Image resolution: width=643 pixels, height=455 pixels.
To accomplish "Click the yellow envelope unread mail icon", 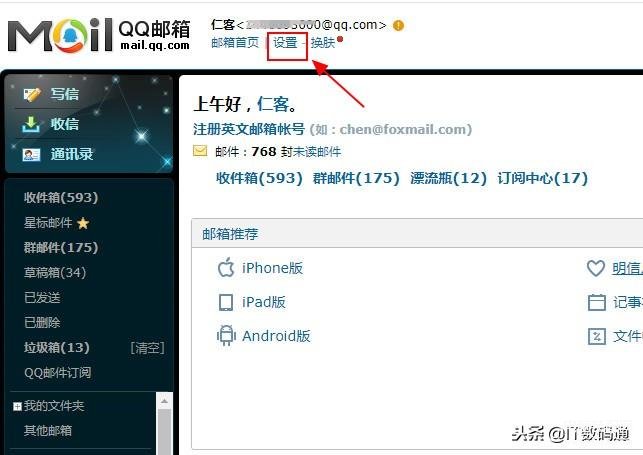I will [x=200, y=151].
